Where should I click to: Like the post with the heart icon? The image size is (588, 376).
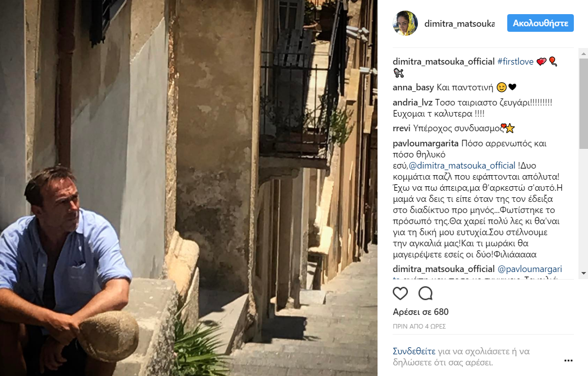(x=400, y=293)
